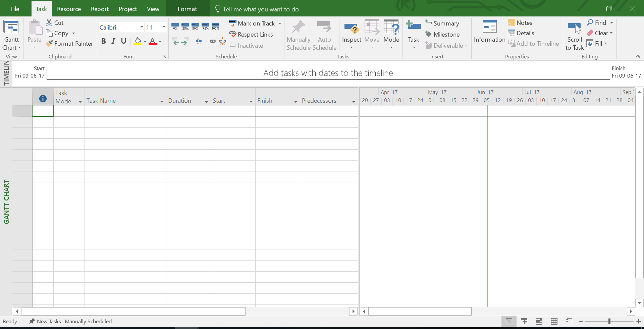Click Respect Links button
This screenshot has width=644, height=329.
tap(251, 35)
